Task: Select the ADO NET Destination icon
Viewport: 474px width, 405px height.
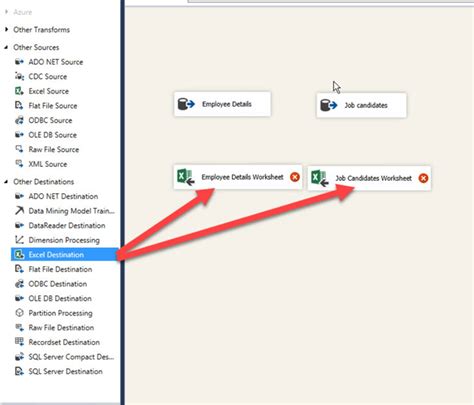Action: 19,196
